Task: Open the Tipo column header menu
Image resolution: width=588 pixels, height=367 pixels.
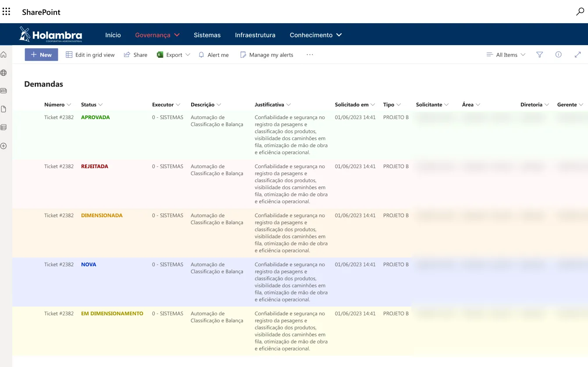Action: point(392,105)
